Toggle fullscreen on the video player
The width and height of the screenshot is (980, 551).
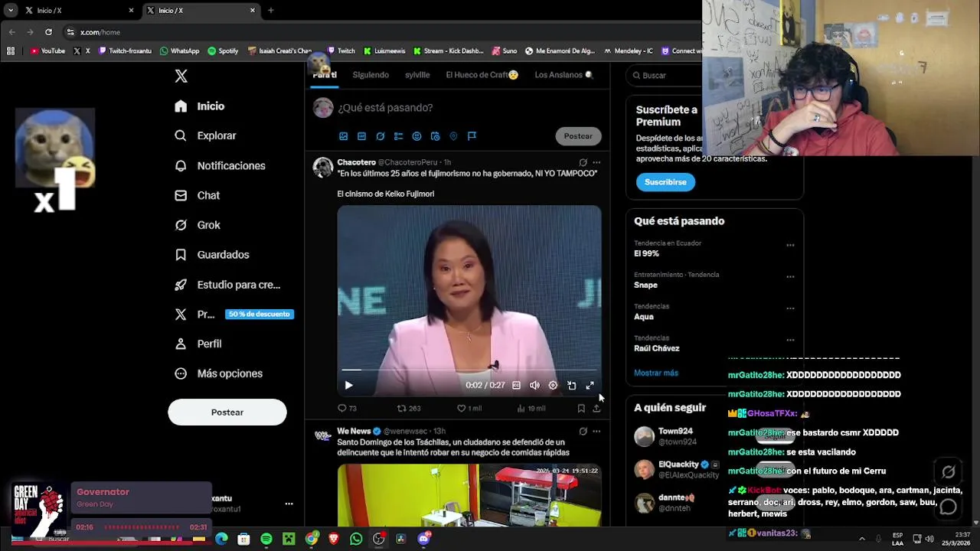coord(590,386)
